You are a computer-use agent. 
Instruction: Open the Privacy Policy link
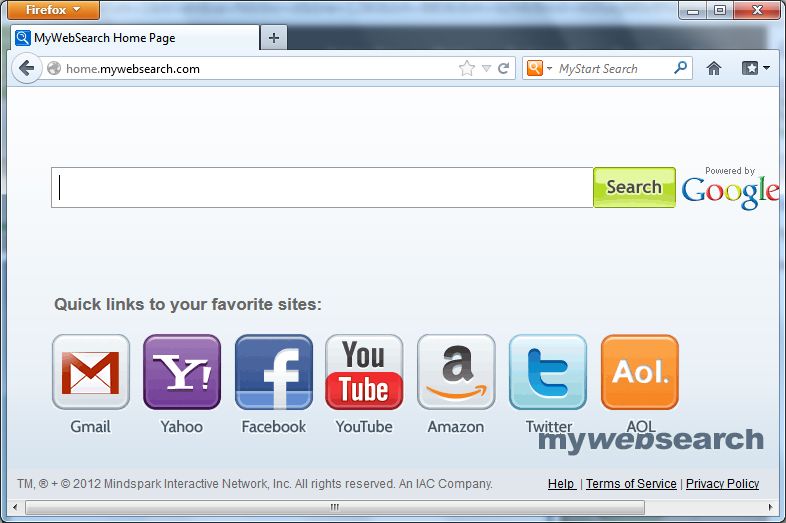[x=722, y=483]
